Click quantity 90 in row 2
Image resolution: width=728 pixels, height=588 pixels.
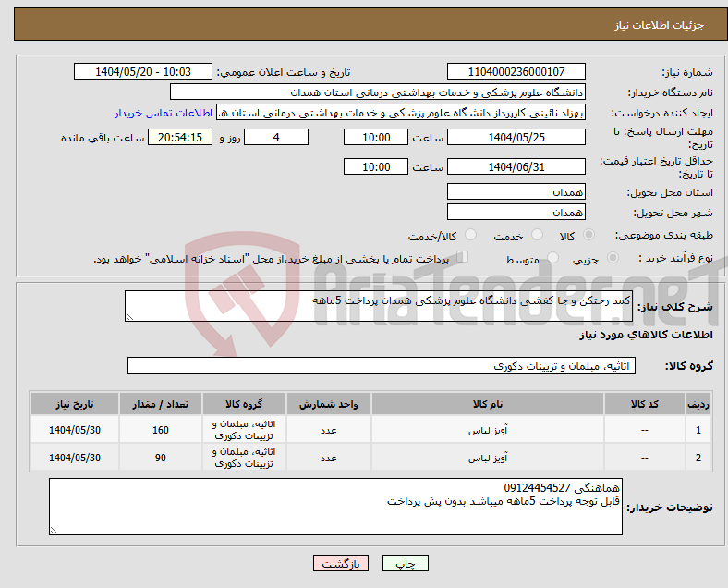(x=161, y=458)
